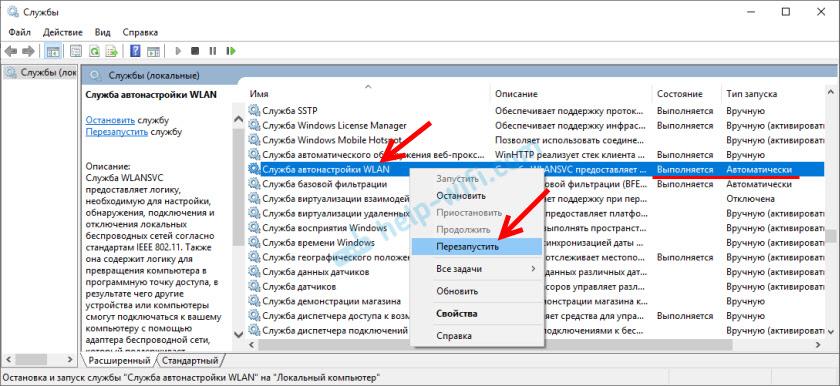Select Службы (локальные) node in left tree
This screenshot has height=386, width=840.
pos(41,72)
